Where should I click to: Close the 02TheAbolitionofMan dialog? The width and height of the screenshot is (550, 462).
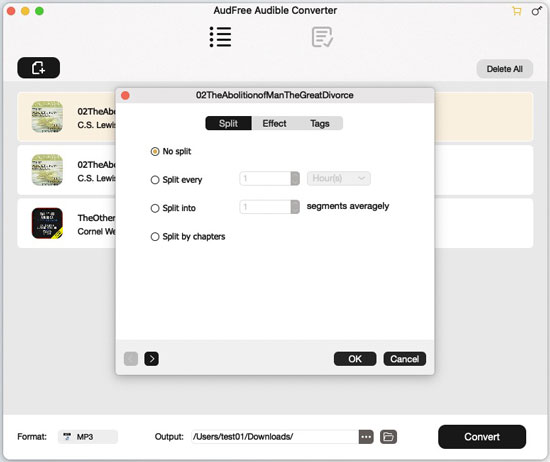(x=125, y=95)
